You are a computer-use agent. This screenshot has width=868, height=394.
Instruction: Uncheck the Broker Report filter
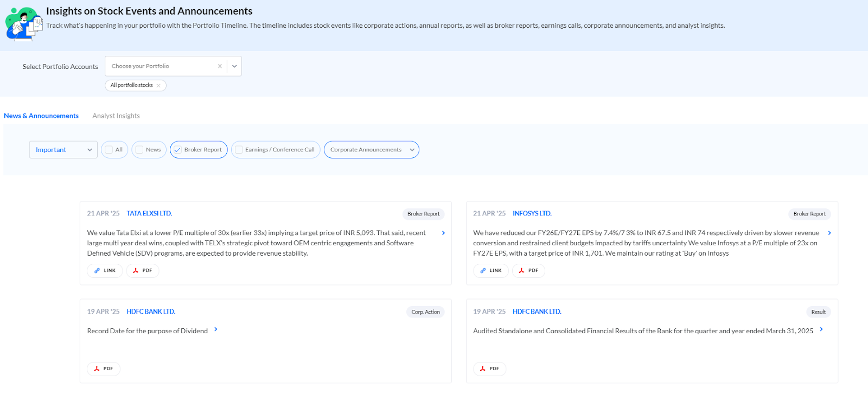pos(177,150)
